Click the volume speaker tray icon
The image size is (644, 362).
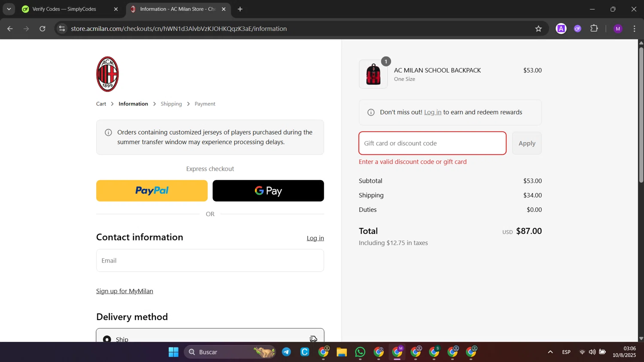point(592,352)
